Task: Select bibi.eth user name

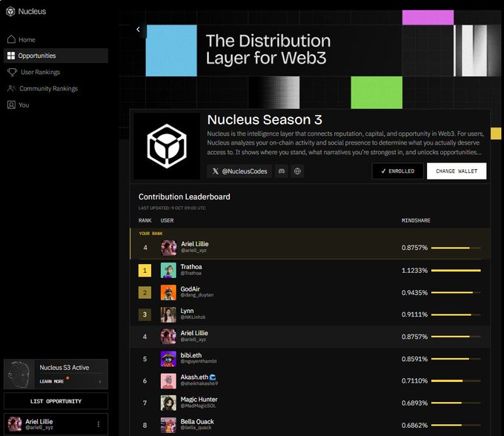Action: [191, 355]
